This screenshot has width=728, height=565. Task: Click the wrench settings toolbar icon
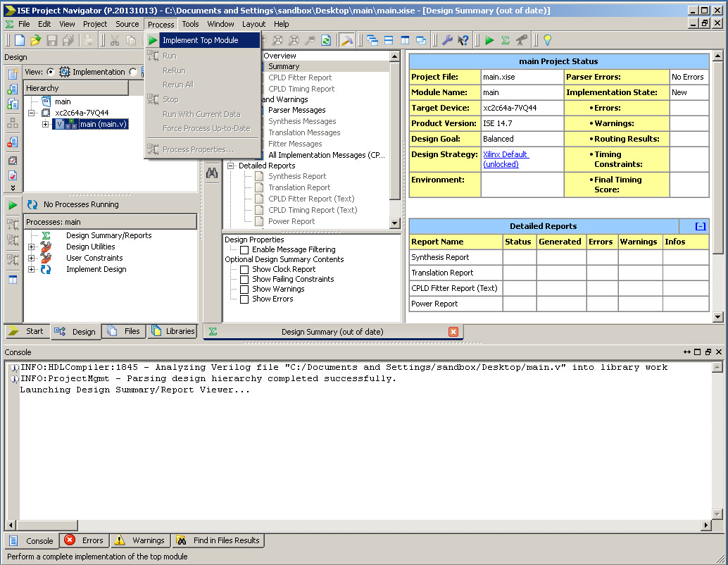coord(447,40)
